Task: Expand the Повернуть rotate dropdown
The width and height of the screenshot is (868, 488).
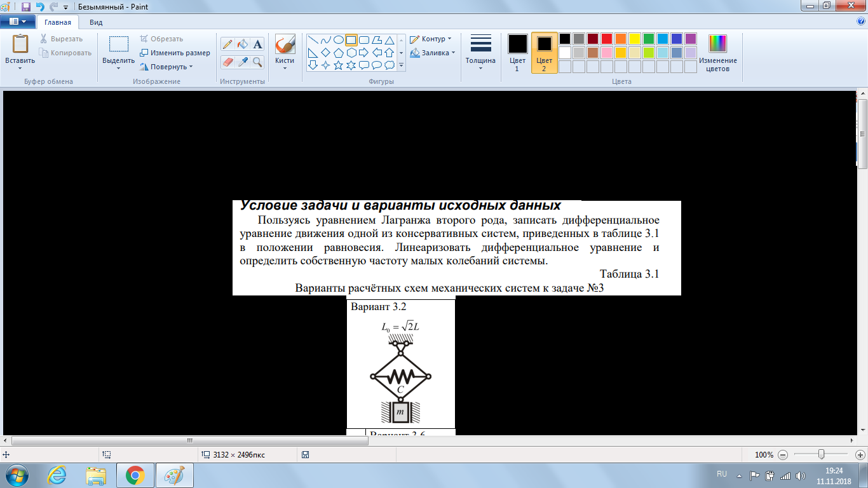Action: (x=166, y=67)
